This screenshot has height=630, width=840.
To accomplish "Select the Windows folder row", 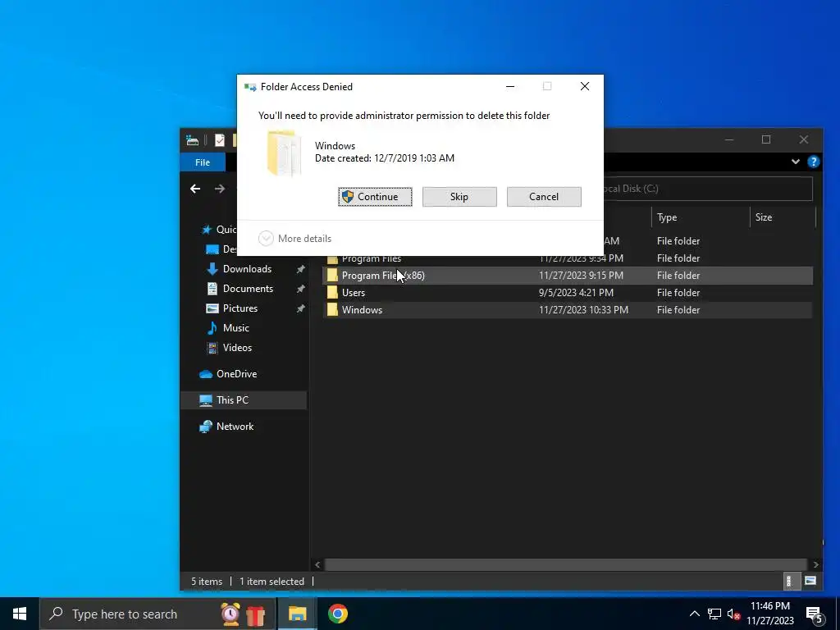I will coord(568,309).
